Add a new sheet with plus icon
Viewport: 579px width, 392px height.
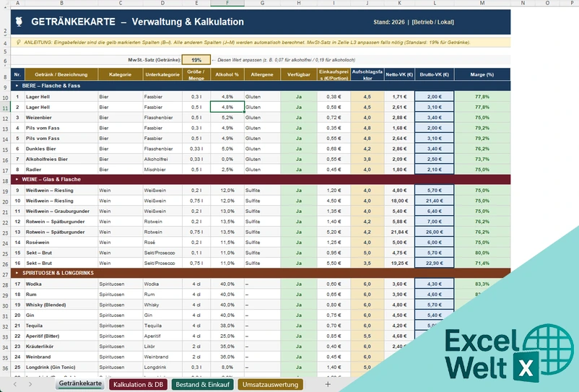(x=328, y=384)
